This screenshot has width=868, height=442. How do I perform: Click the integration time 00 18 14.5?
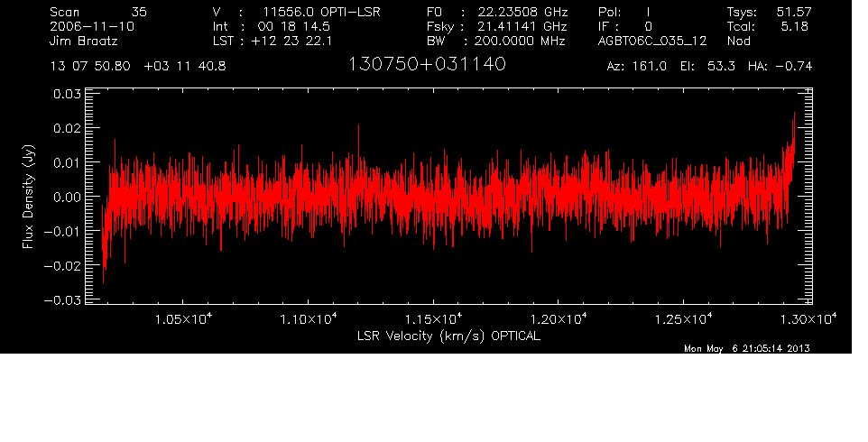[x=293, y=26]
